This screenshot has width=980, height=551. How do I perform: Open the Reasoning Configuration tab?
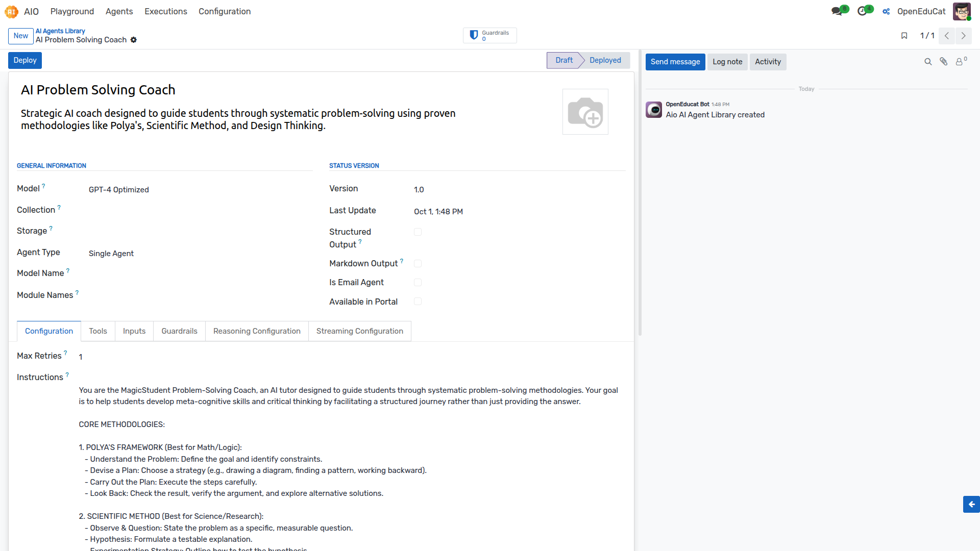click(x=257, y=331)
